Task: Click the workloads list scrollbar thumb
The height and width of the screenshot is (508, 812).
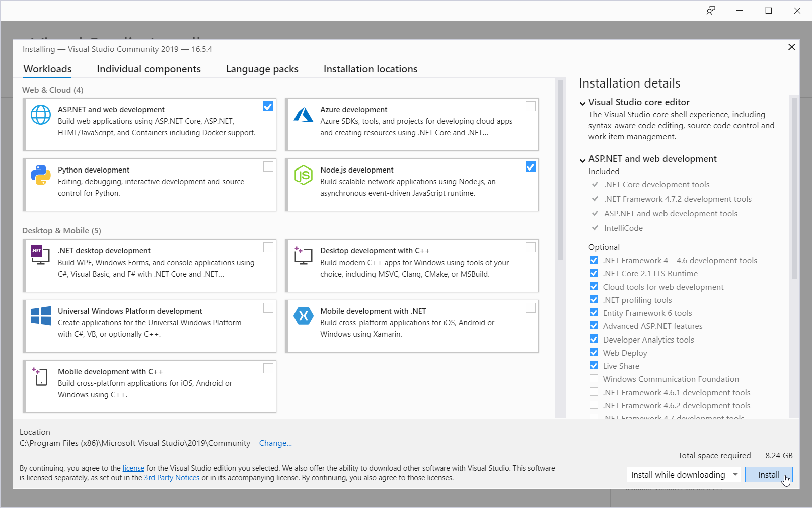Action: 560,170
